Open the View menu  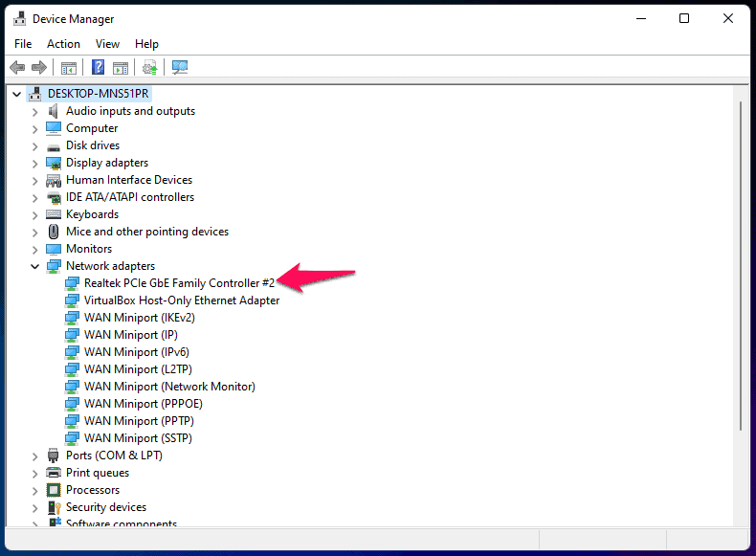(107, 44)
